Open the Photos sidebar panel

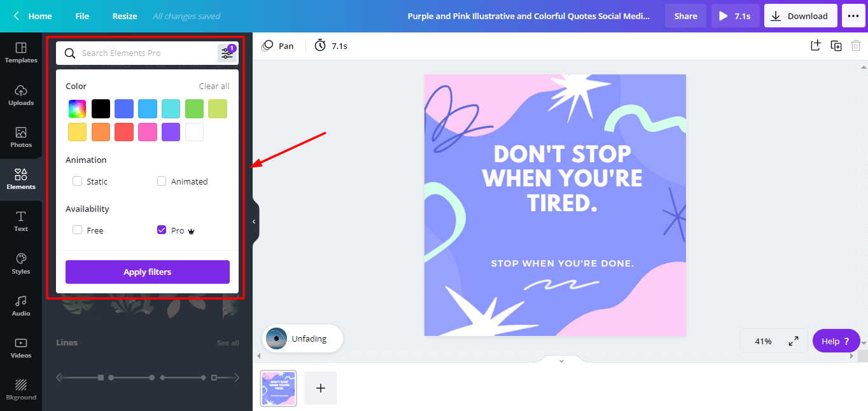point(21,137)
